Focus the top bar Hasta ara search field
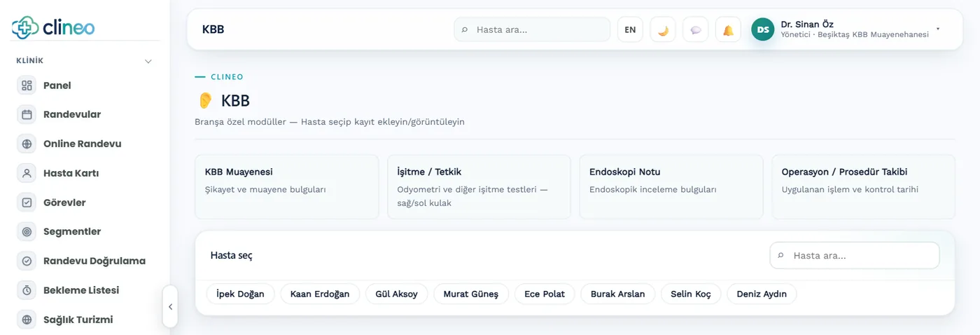 pos(532,29)
